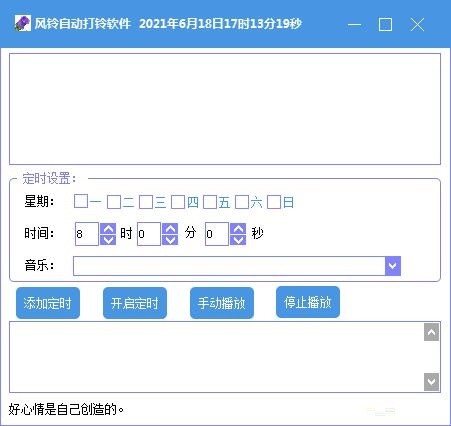451x426 pixels.
Task: Increase the hour value with up arrow
Action: point(108,228)
